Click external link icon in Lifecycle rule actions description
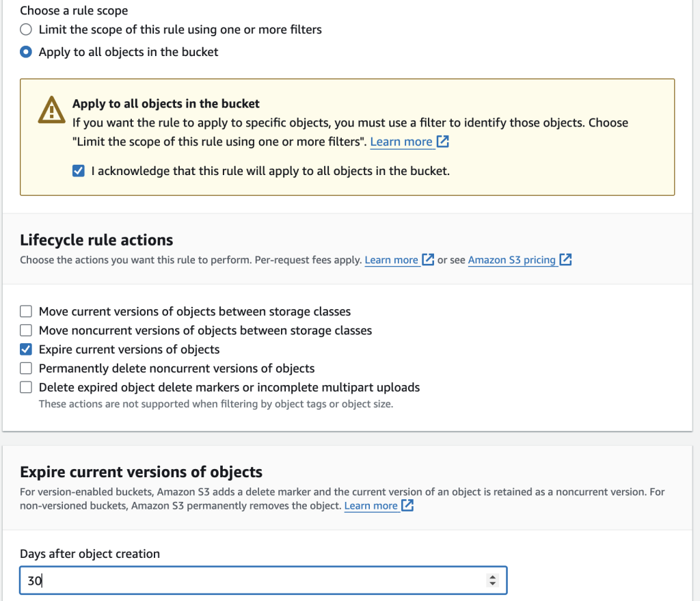This screenshot has height=601, width=700. click(x=428, y=260)
